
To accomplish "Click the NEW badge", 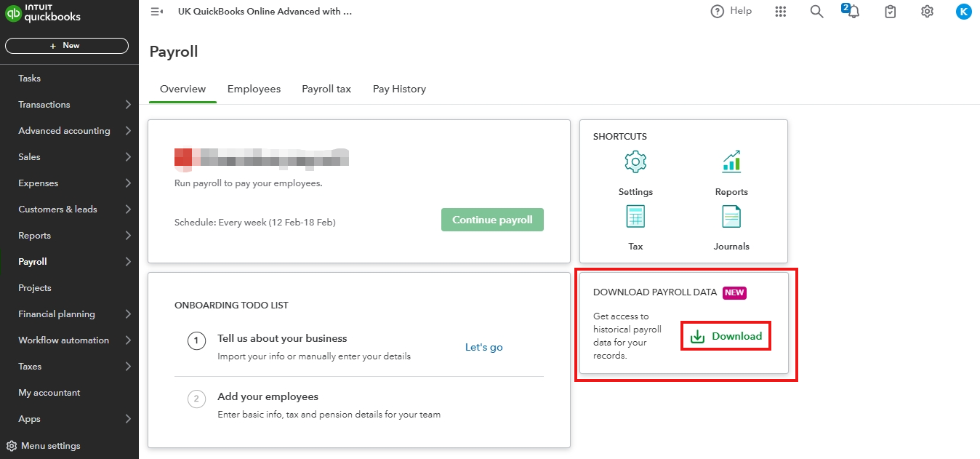I will (734, 292).
